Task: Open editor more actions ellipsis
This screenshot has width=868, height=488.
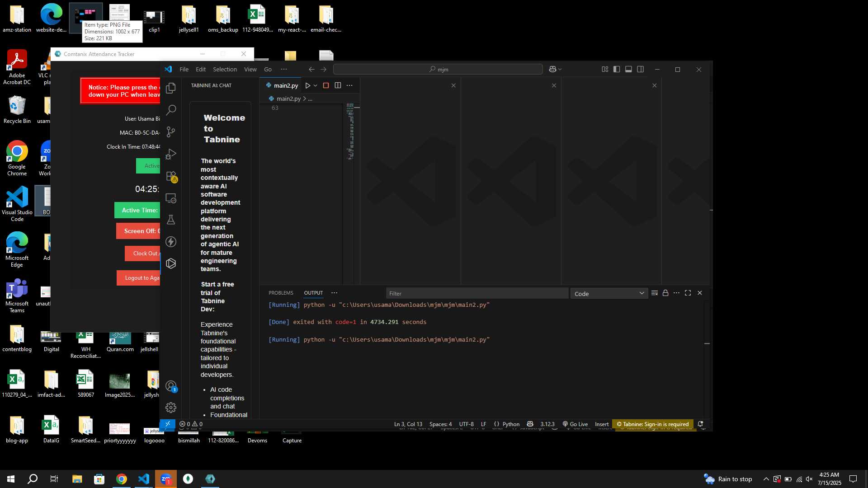Action: [x=349, y=85]
